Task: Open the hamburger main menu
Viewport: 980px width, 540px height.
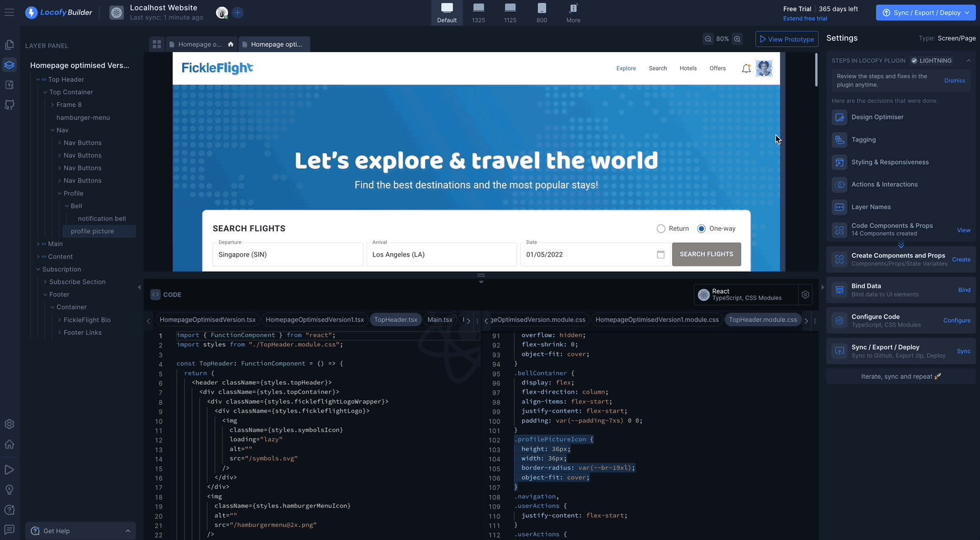Action: [x=9, y=12]
